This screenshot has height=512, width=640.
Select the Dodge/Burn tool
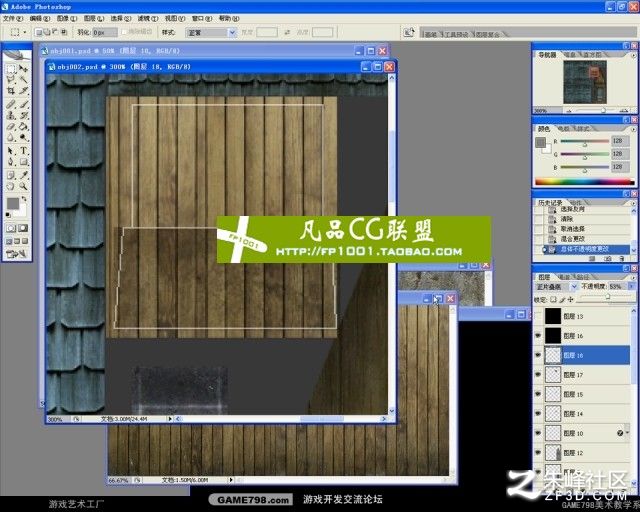coord(23,138)
